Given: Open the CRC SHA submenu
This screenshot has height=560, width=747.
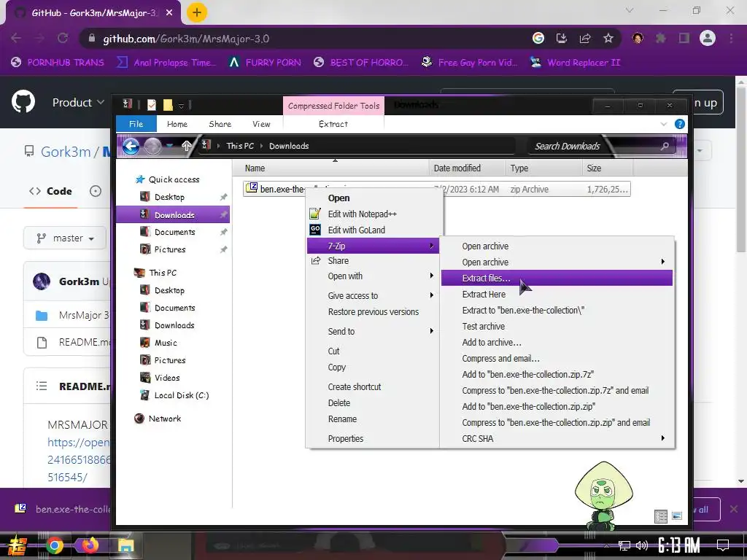Looking at the screenshot, I should [557, 438].
